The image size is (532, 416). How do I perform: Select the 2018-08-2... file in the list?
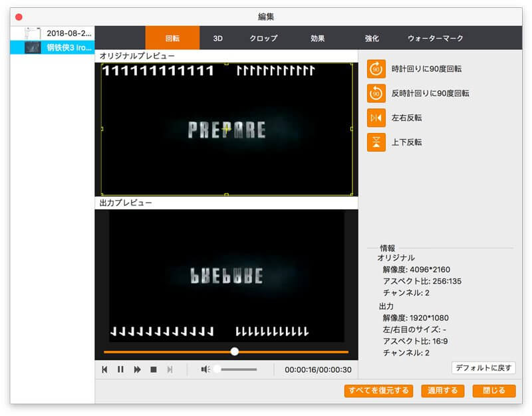pos(53,33)
